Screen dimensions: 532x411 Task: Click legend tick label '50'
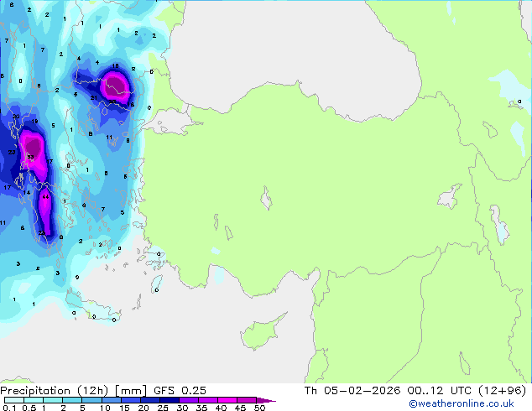[260, 408]
